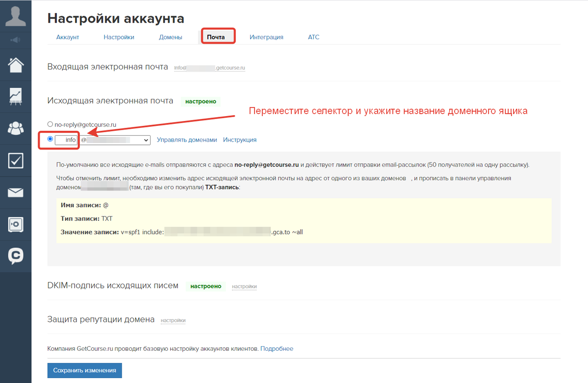
Task: Click the DKIM-подпись исходящих писем heading
Action: click(x=113, y=286)
